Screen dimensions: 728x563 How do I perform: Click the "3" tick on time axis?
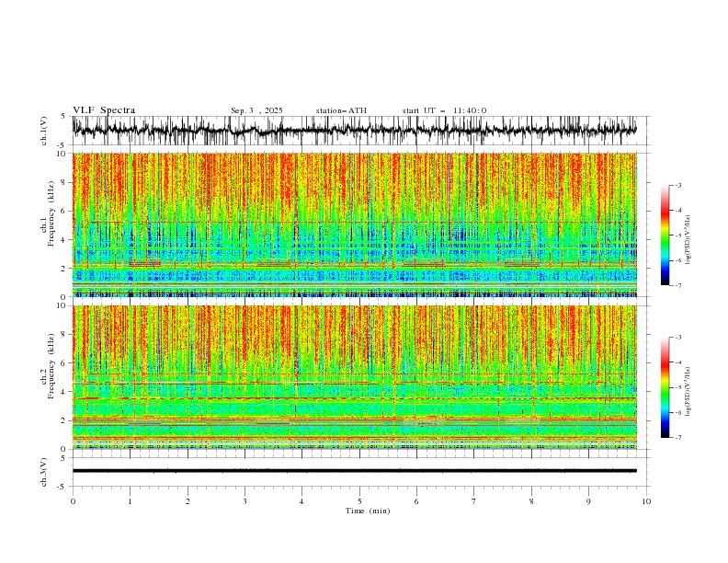245,501
